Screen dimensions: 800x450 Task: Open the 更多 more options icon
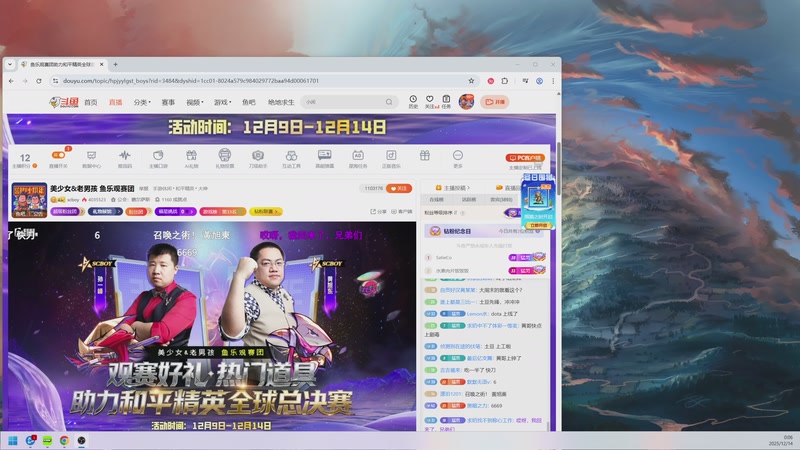click(458, 155)
